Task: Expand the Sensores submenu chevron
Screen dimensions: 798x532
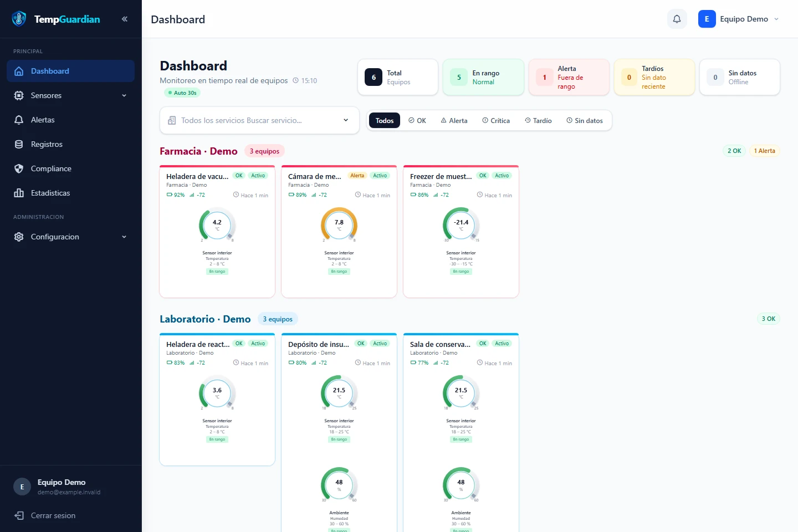Action: tap(124, 95)
